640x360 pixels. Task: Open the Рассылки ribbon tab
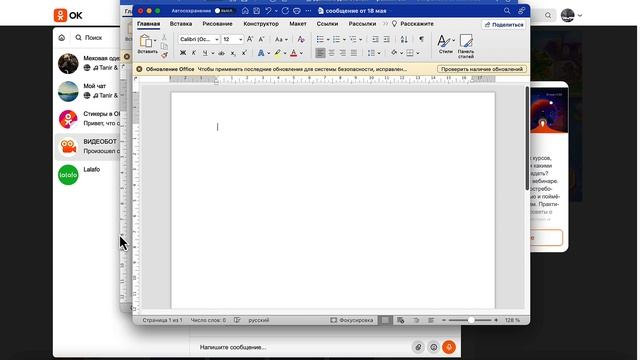[x=362, y=24]
